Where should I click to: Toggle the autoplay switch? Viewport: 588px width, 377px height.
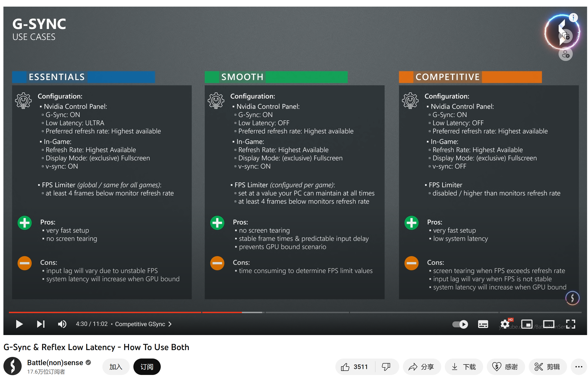point(460,324)
